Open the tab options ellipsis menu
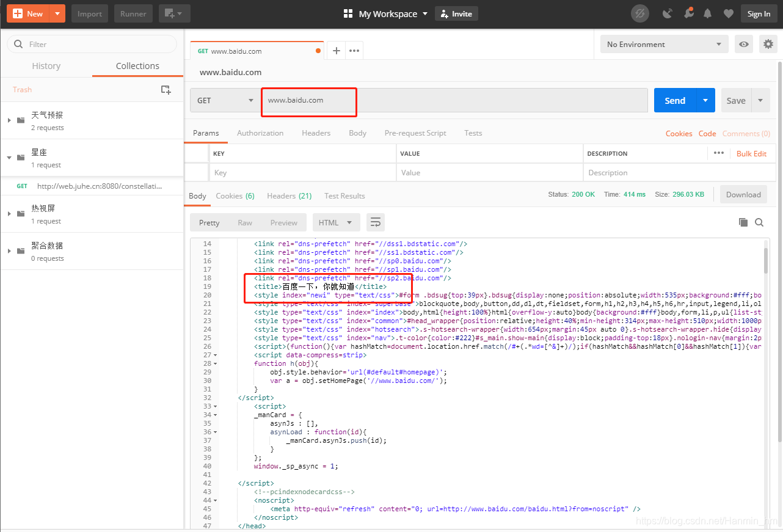The image size is (783, 532). tap(354, 51)
